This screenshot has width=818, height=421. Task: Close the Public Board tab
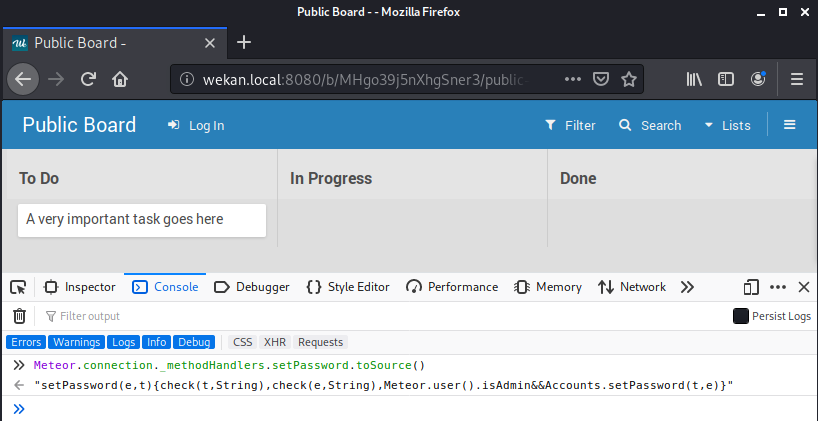click(210, 43)
